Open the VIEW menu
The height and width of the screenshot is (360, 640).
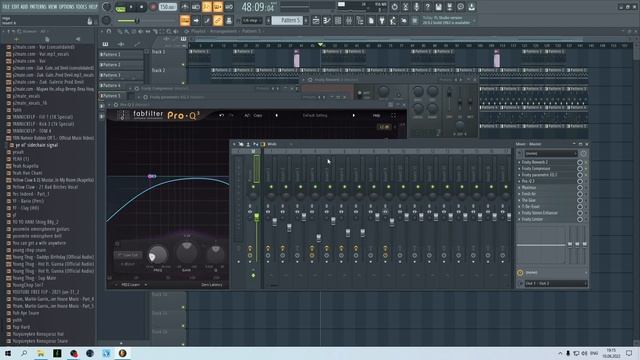click(x=53, y=7)
